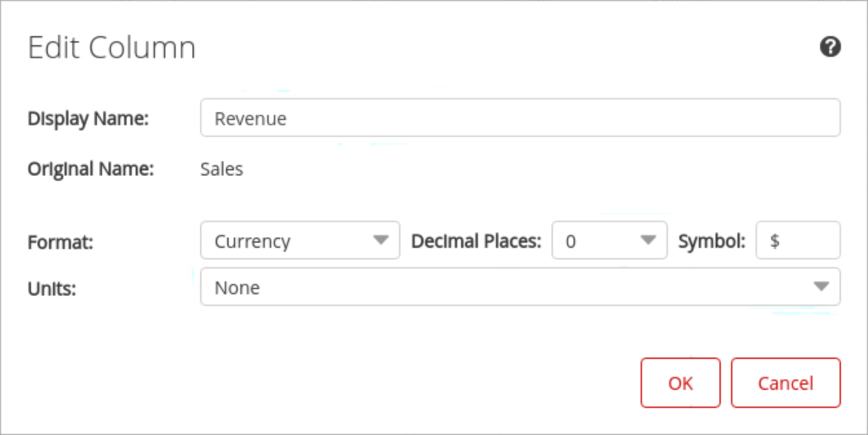This screenshot has height=435, width=868.
Task: Click the "Display Name:" label
Action: tap(88, 119)
